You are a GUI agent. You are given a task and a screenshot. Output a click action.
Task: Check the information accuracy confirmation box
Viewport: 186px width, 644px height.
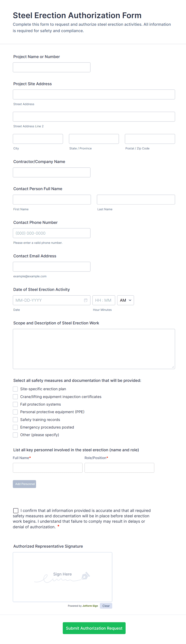click(16, 511)
